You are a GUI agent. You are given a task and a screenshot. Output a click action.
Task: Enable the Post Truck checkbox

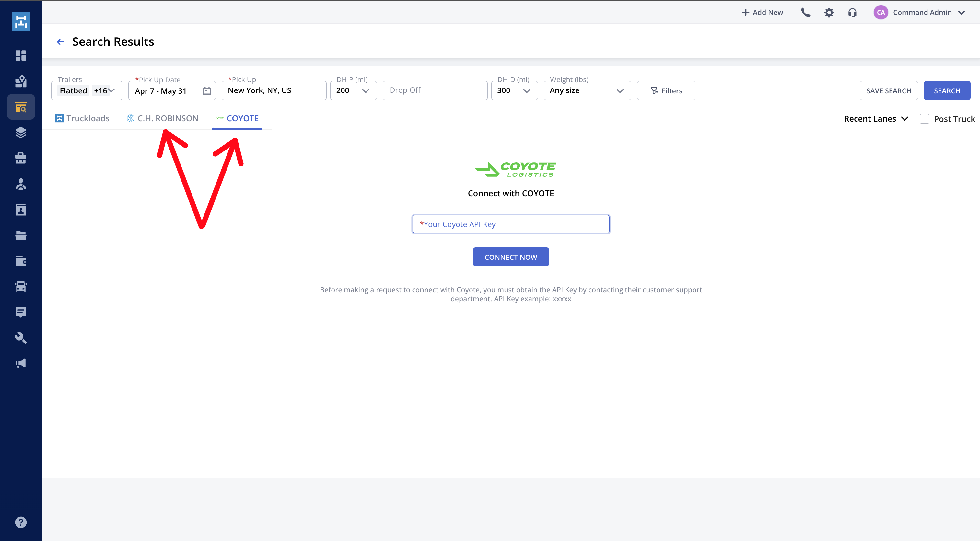[x=925, y=119]
